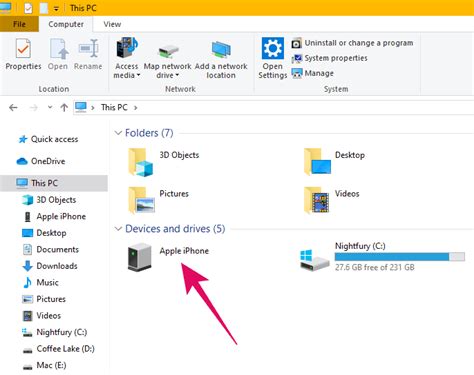The width and height of the screenshot is (474, 375).
Task: Click the address bar path field
Action: 273,108
